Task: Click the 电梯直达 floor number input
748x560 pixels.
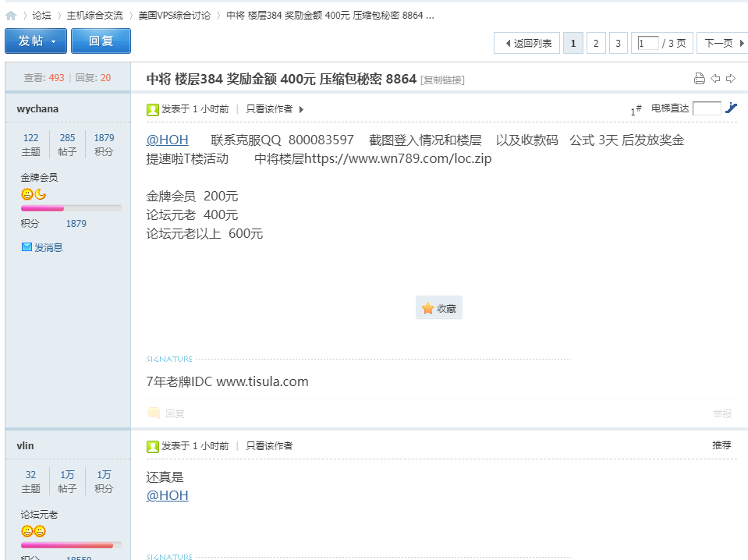Action: click(707, 108)
